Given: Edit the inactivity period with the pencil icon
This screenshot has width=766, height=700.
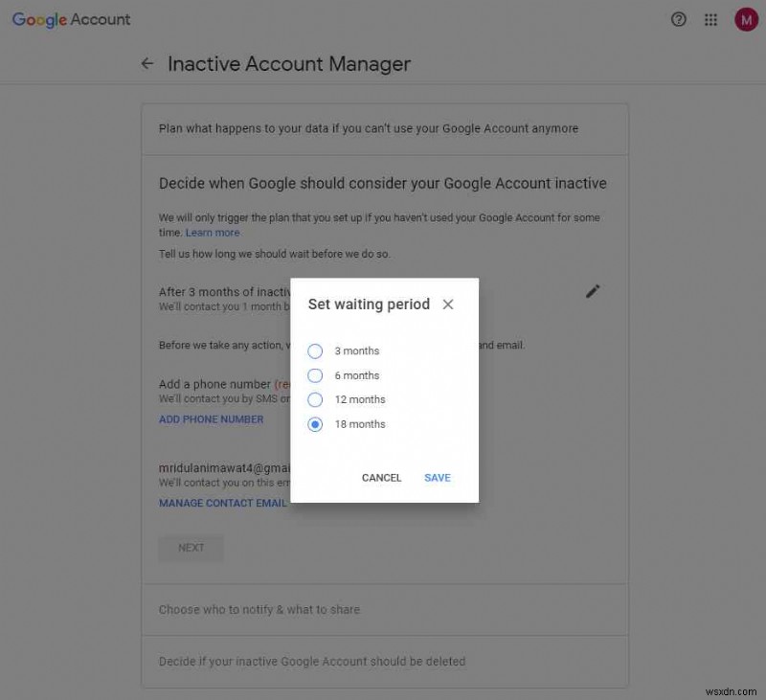Looking at the screenshot, I should point(593,291).
